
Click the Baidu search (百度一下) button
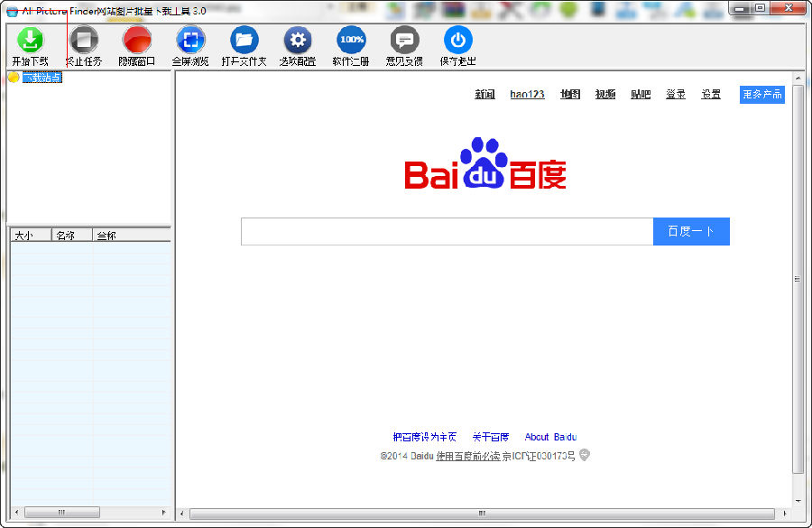pos(691,231)
